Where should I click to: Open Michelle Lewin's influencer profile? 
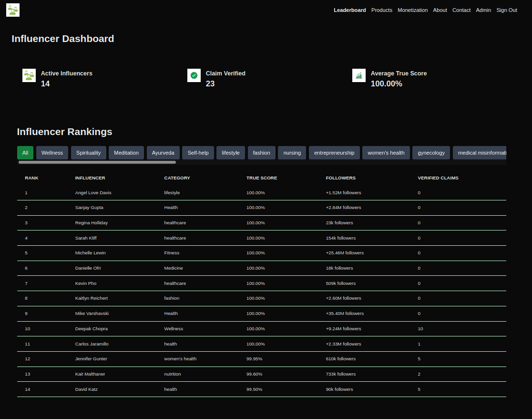[x=90, y=253]
